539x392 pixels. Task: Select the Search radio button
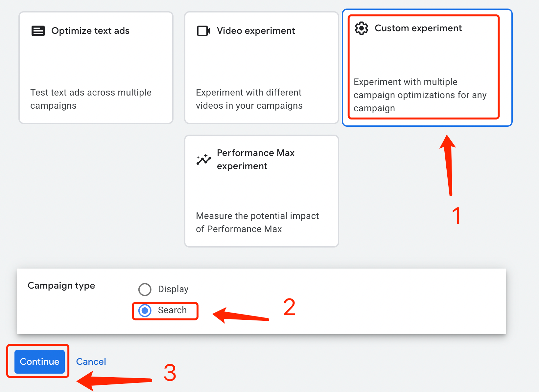(x=145, y=310)
